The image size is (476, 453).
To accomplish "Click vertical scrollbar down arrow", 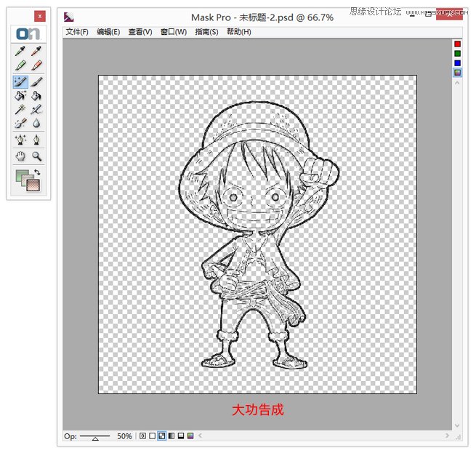I will click(457, 425).
